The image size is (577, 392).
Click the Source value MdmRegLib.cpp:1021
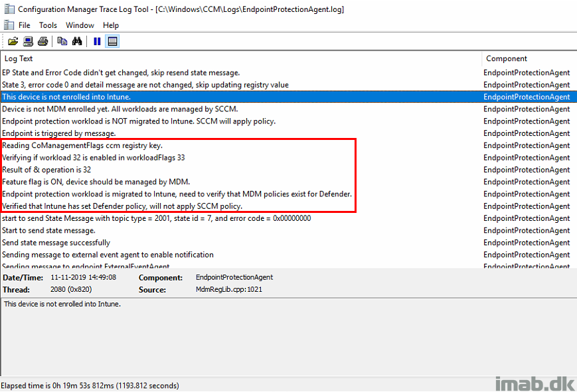[x=229, y=289]
